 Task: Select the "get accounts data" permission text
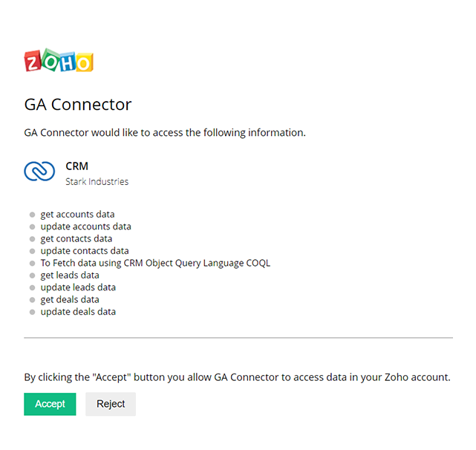(77, 215)
